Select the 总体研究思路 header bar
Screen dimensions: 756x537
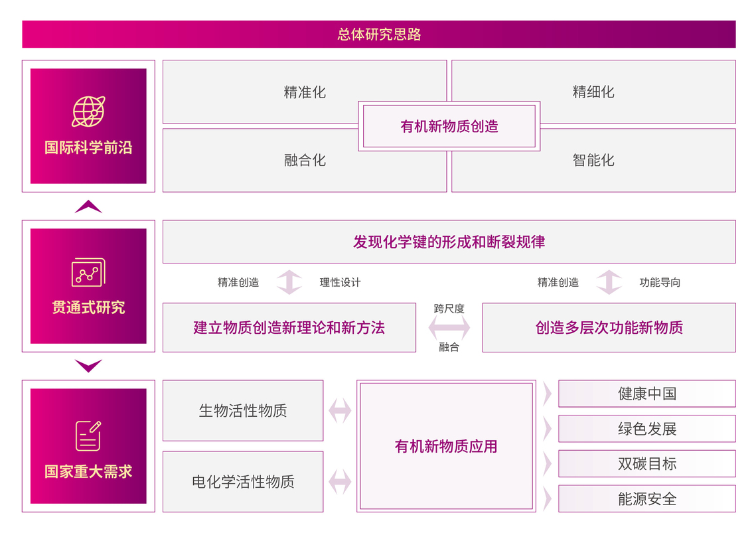[x=378, y=35]
